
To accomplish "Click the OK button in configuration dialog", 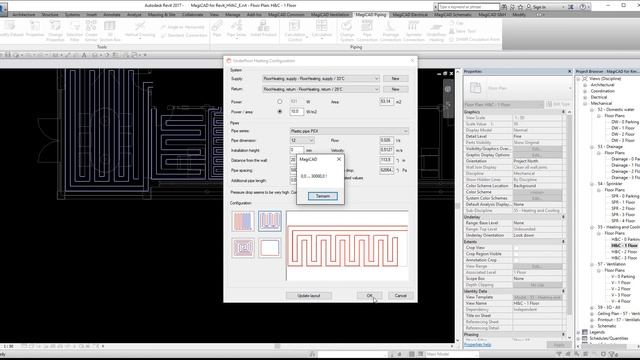I will pos(369,296).
